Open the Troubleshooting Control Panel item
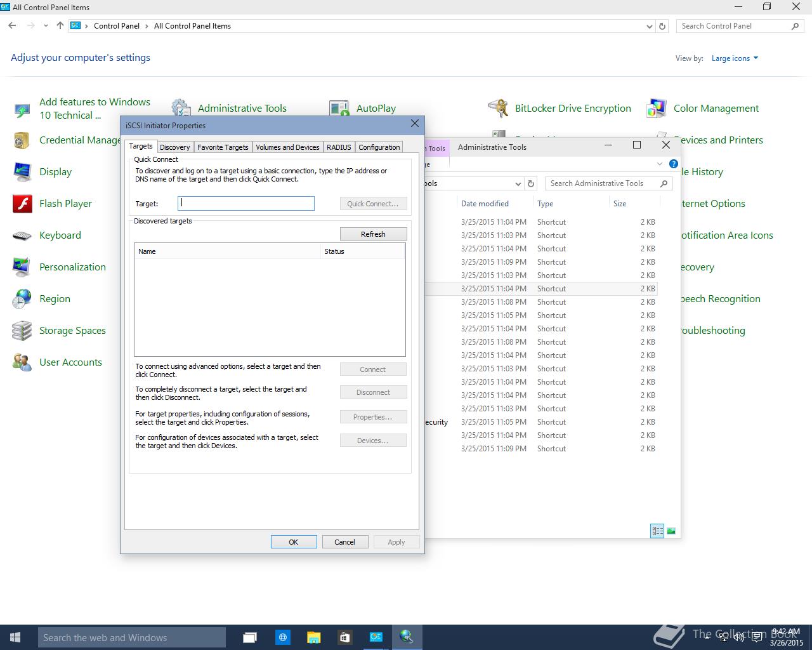Screen dimensions: 812x650 [712, 331]
